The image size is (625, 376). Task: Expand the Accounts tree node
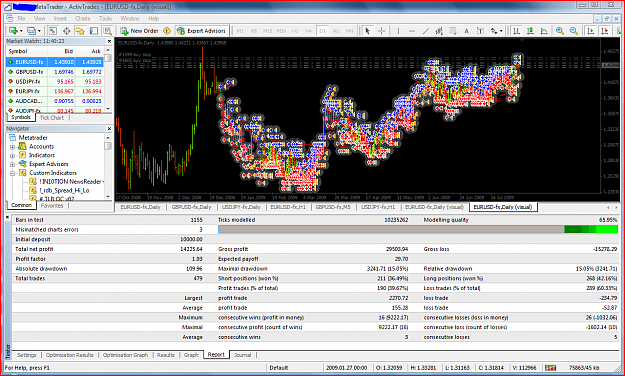(x=12, y=146)
